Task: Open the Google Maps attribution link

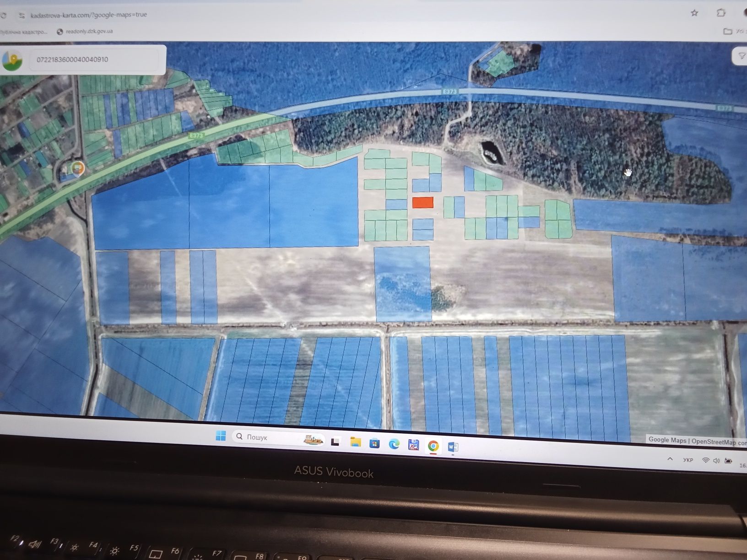Action: [667, 440]
